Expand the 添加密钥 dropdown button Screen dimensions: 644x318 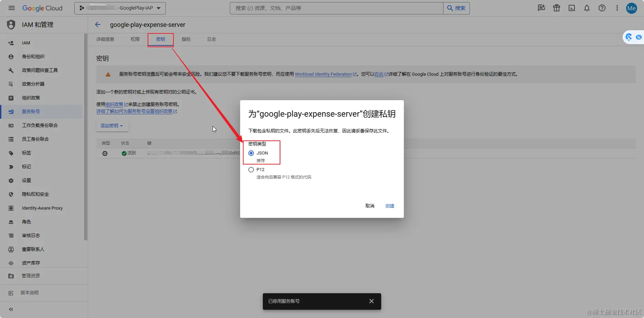click(x=112, y=126)
